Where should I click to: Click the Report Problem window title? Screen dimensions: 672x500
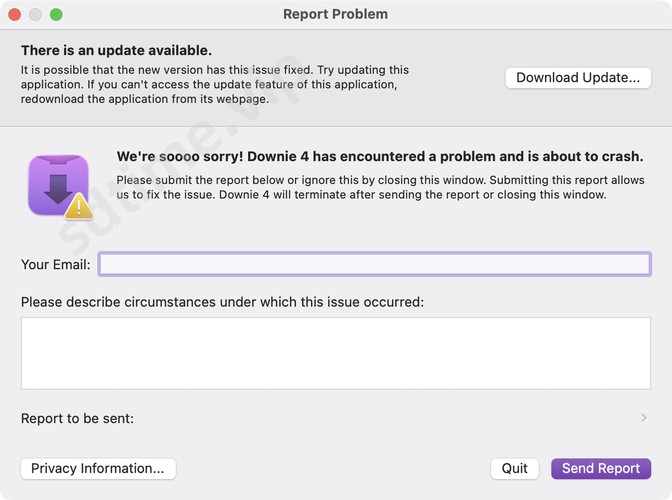[x=336, y=14]
